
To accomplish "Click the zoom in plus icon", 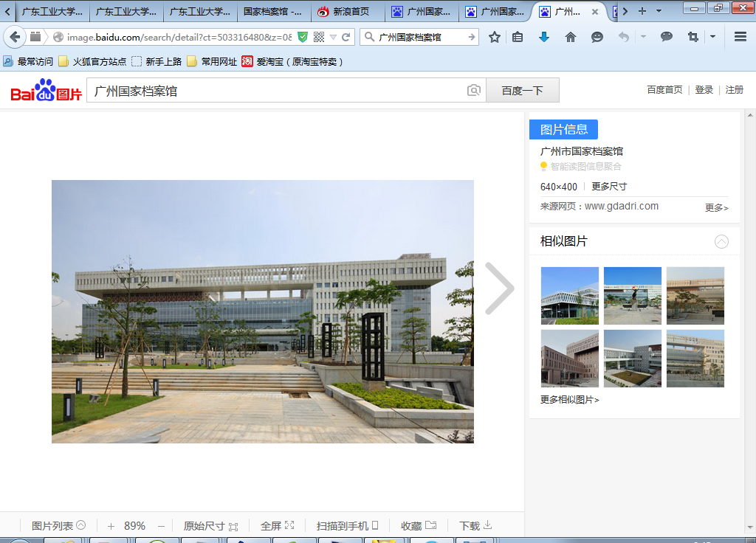I will pyautogui.click(x=111, y=526).
